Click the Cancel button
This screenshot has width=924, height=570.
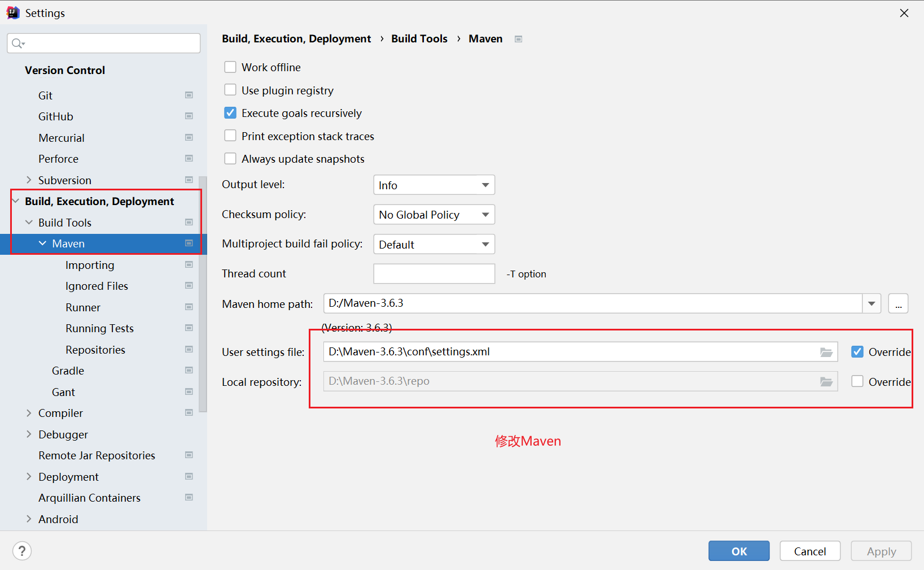pyautogui.click(x=809, y=551)
